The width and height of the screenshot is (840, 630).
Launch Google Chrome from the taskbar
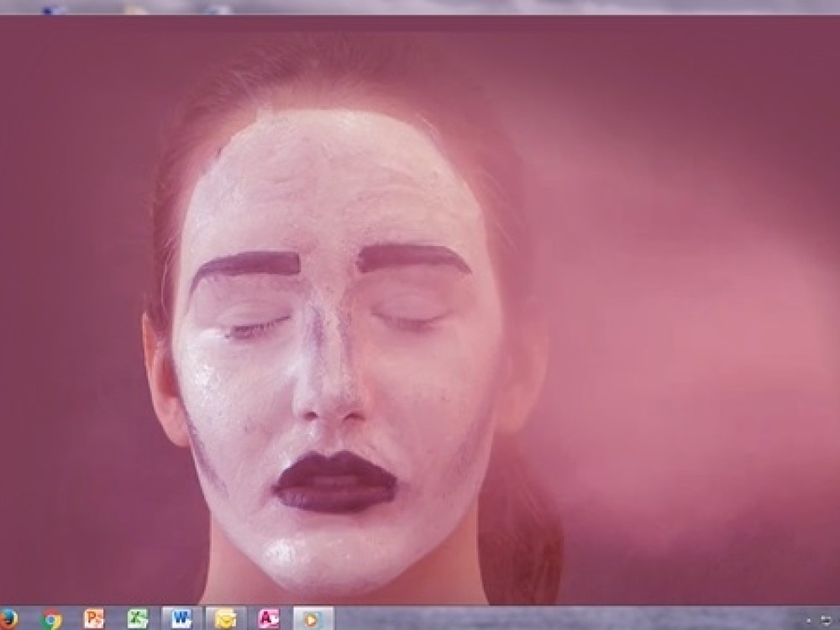pos(52,618)
